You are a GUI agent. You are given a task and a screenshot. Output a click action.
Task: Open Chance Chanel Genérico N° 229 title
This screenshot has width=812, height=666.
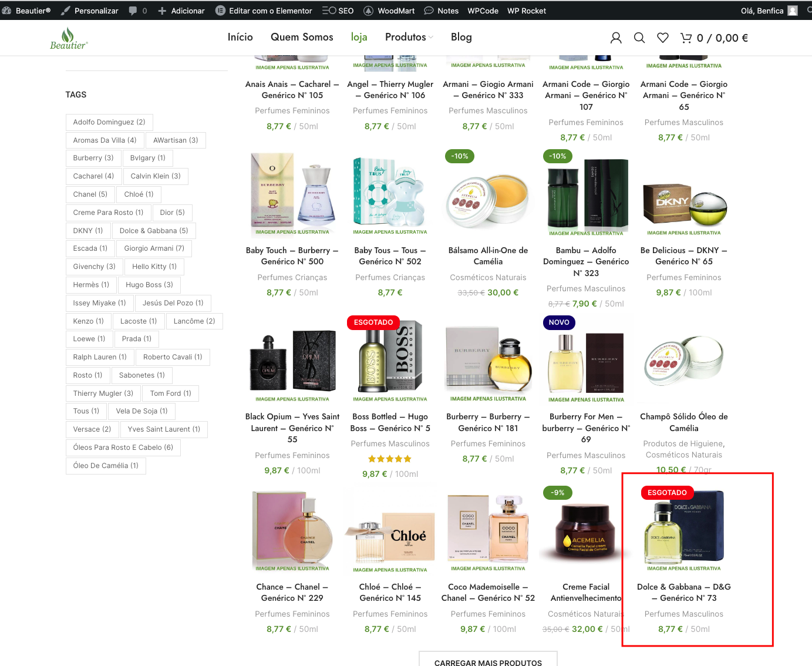[x=292, y=592]
